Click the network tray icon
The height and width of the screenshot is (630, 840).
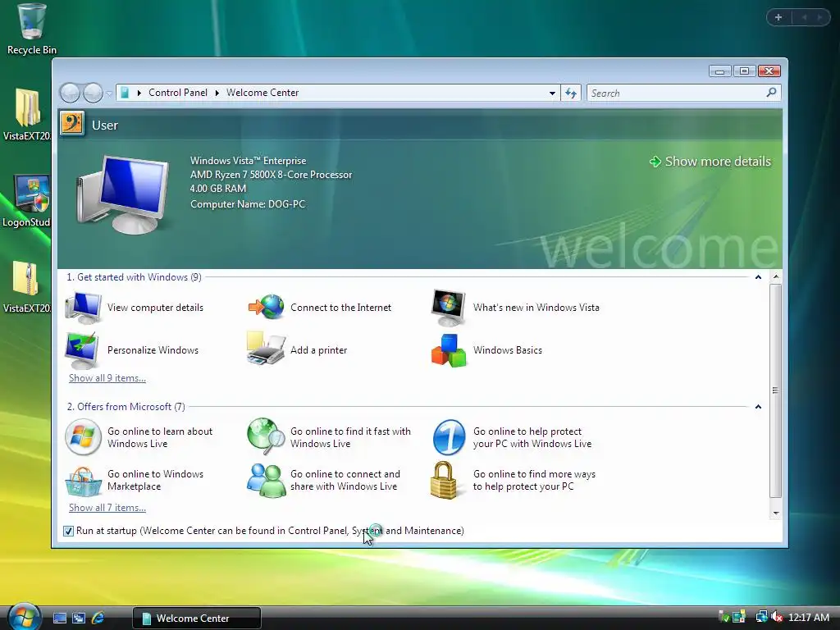(x=761, y=617)
